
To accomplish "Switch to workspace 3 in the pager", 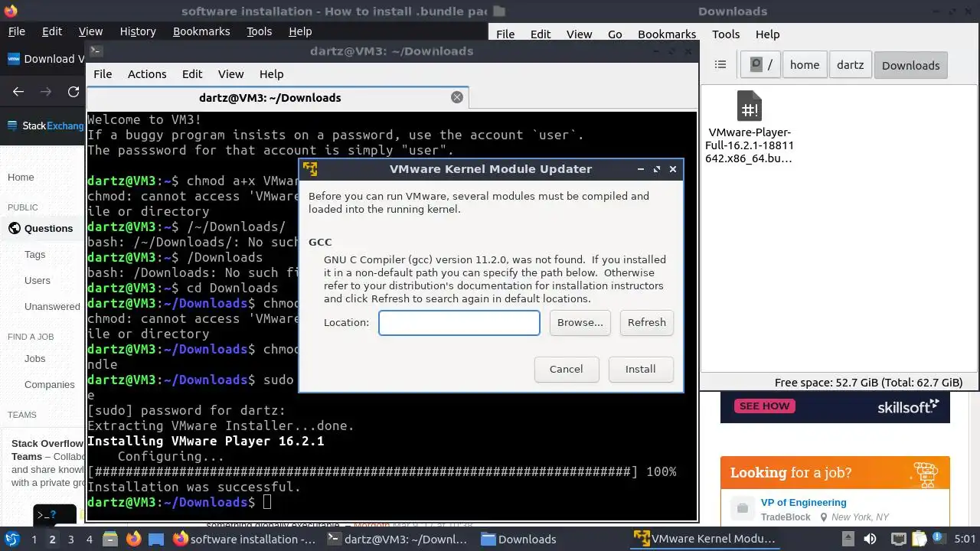I will coord(70,540).
